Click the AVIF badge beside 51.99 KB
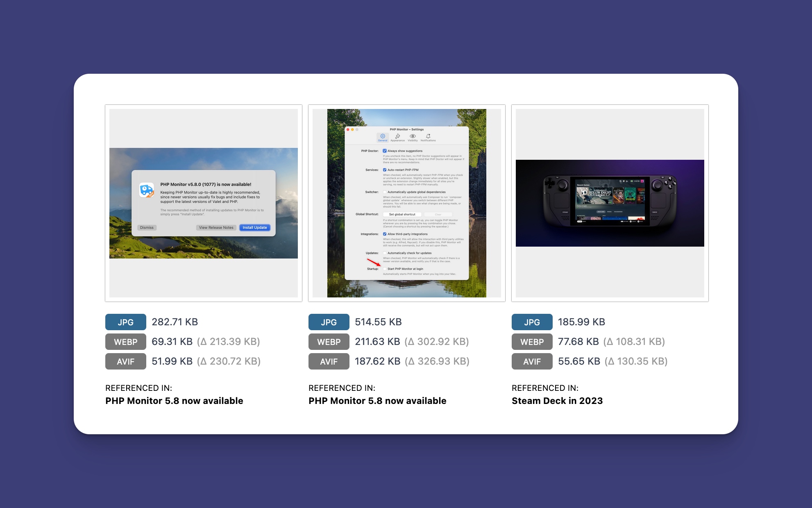 [126, 361]
